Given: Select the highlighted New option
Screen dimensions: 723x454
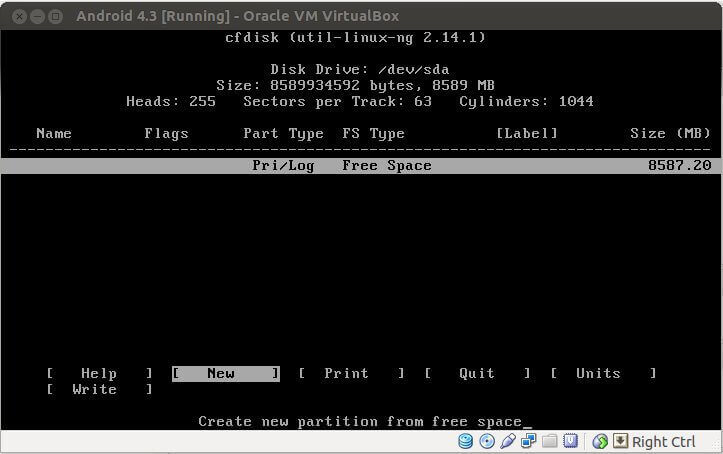Looking at the screenshot, I should tap(225, 373).
